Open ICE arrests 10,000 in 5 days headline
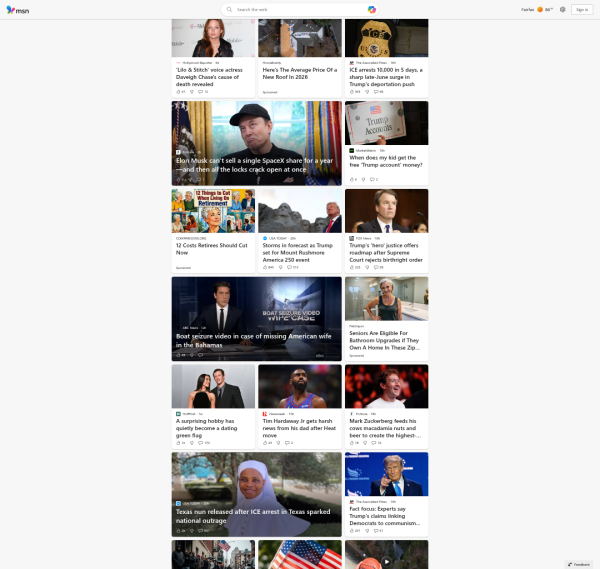600x569 pixels. 386,77
